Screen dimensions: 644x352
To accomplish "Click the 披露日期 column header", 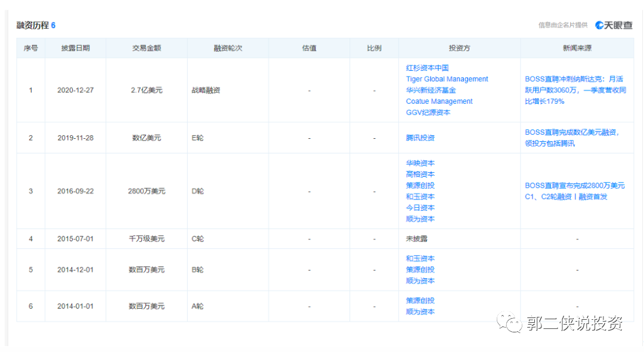I will [x=76, y=48].
